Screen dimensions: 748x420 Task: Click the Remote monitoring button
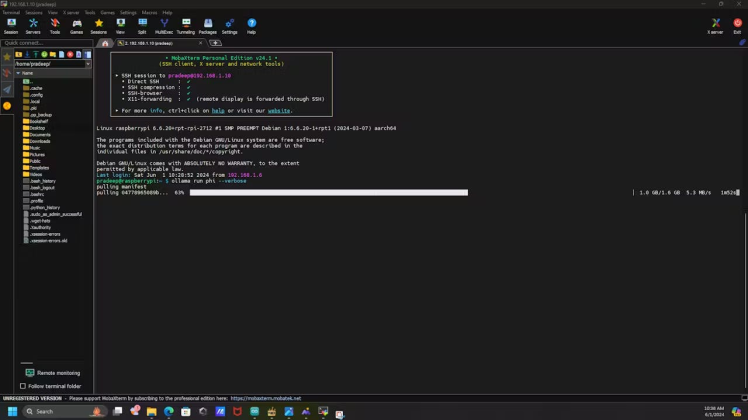52,373
